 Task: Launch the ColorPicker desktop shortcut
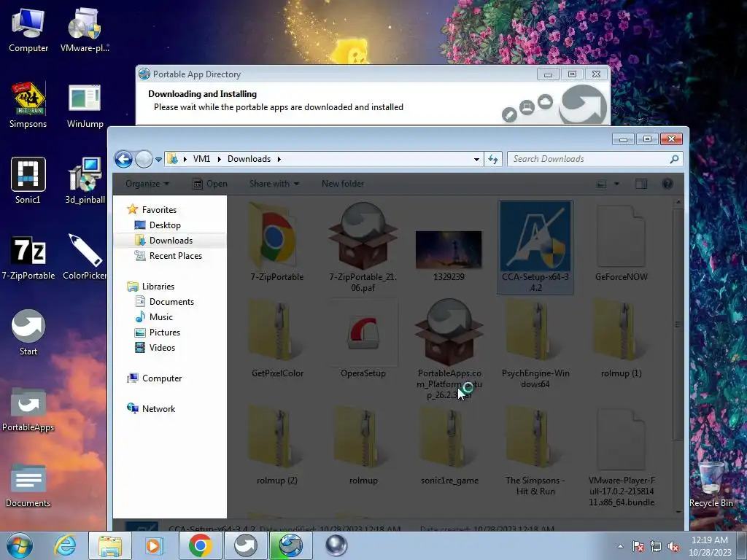pyautogui.click(x=85, y=257)
